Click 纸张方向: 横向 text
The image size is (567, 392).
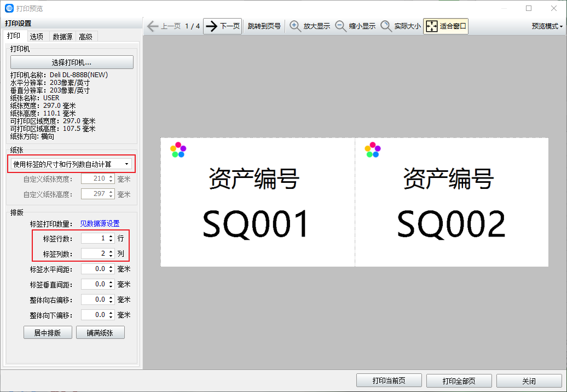[32, 136]
